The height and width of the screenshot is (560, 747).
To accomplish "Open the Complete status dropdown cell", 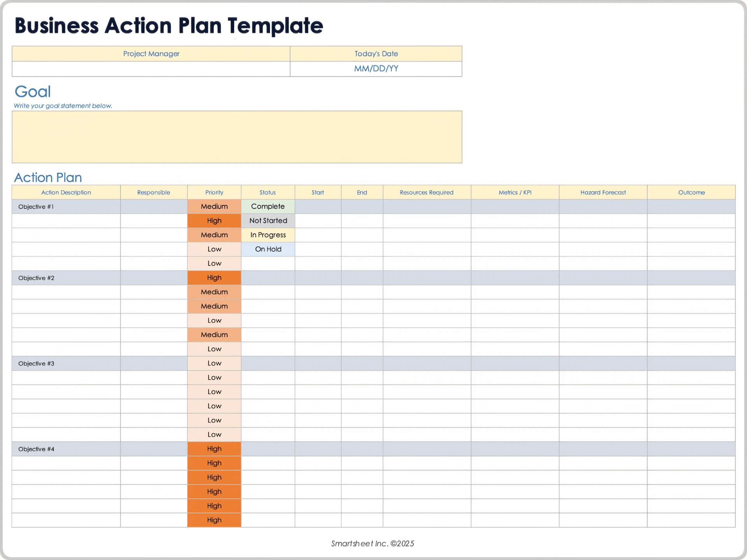I will coord(268,206).
